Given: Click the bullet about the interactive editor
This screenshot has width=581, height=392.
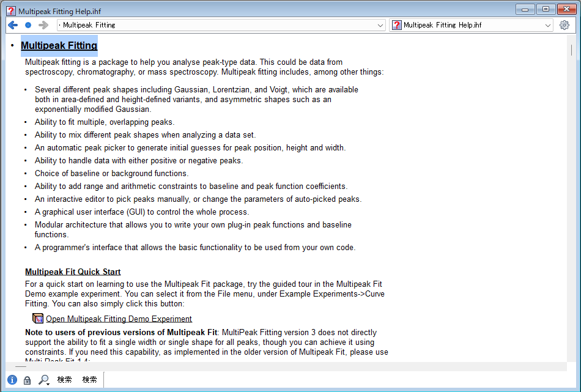Looking at the screenshot, I should (198, 199).
